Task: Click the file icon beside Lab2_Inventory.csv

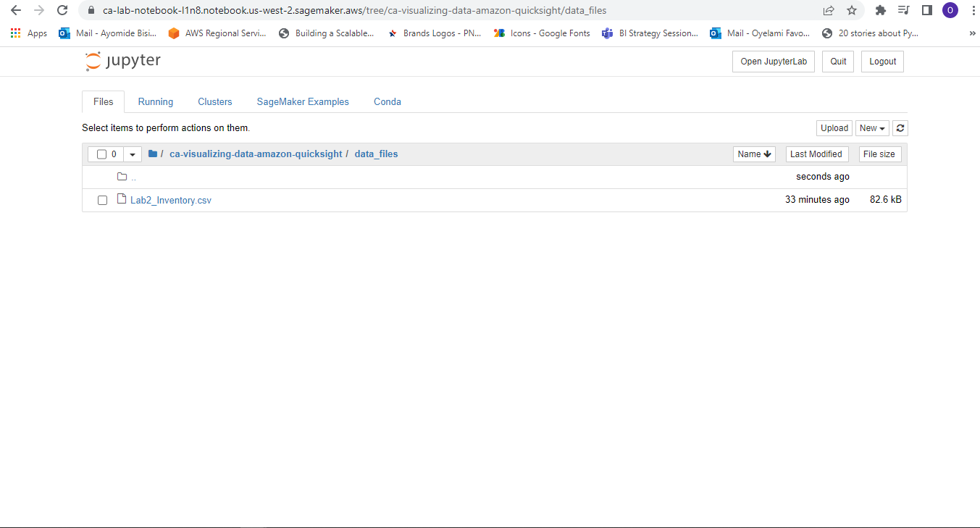Action: [x=121, y=199]
